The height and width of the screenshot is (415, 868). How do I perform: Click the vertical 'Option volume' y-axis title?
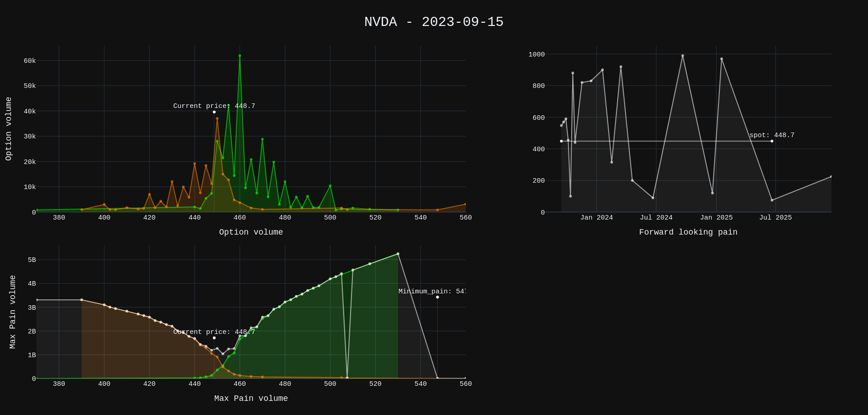pyautogui.click(x=8, y=129)
